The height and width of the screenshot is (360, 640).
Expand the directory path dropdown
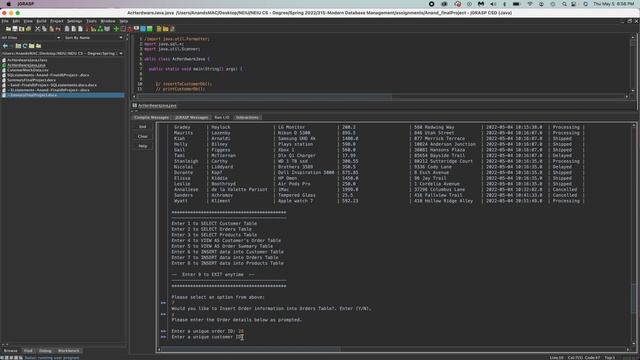(121, 53)
